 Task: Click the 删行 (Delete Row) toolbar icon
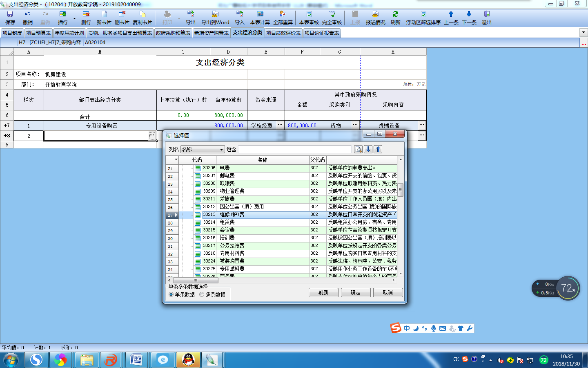[86, 18]
